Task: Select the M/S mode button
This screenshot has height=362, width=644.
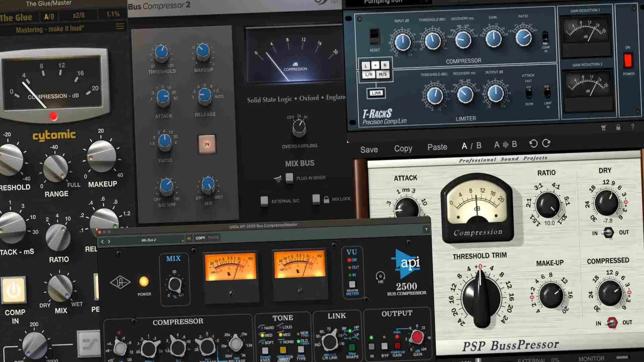Action: coord(383,74)
